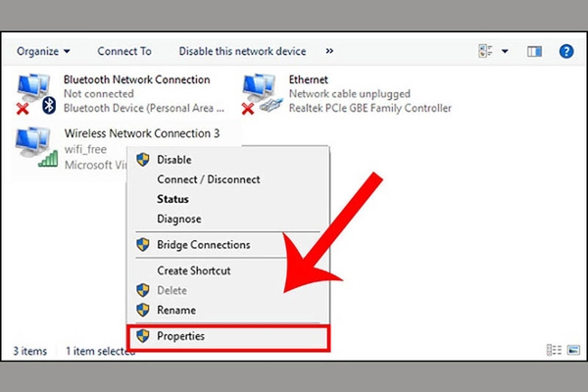Select the Wireless Network Connection 3 icon
The width and height of the screenshot is (588, 392).
(37, 147)
